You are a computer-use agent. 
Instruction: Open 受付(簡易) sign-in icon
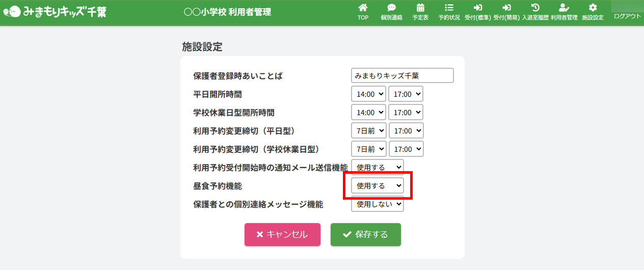(x=506, y=8)
